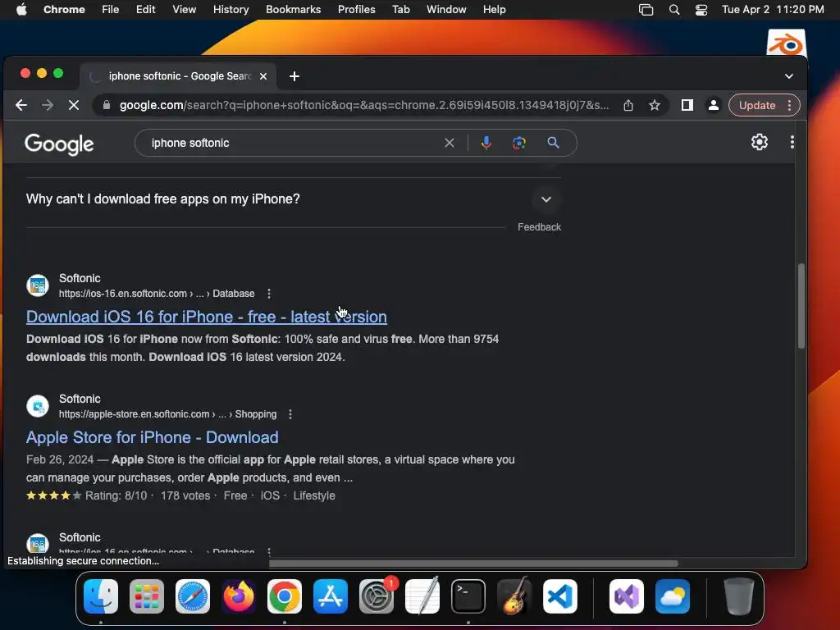Open Terminal from the dock
Viewport: 840px width, 630px height.
pyautogui.click(x=468, y=596)
